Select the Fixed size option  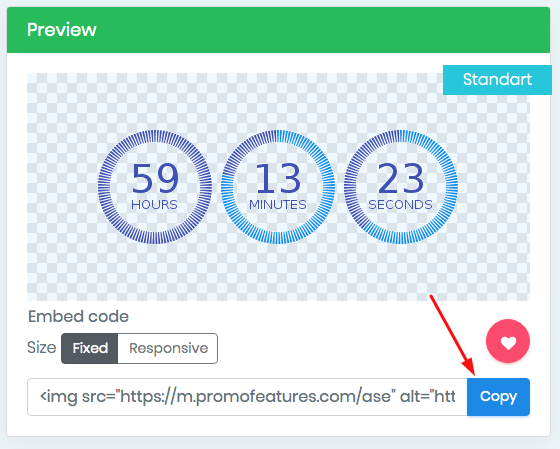point(90,348)
